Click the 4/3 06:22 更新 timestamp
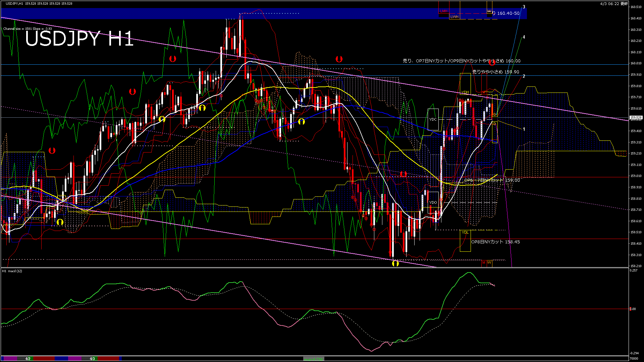This screenshot has height=362, width=644. (613, 4)
